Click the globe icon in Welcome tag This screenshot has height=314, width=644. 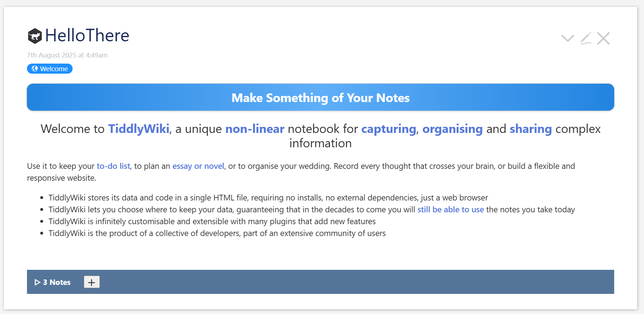click(35, 69)
